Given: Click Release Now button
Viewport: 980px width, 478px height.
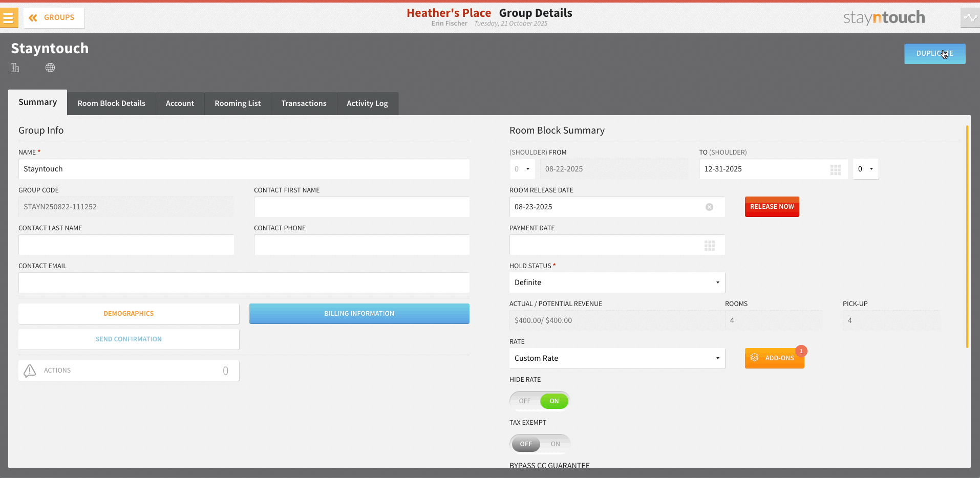Looking at the screenshot, I should [x=772, y=207].
